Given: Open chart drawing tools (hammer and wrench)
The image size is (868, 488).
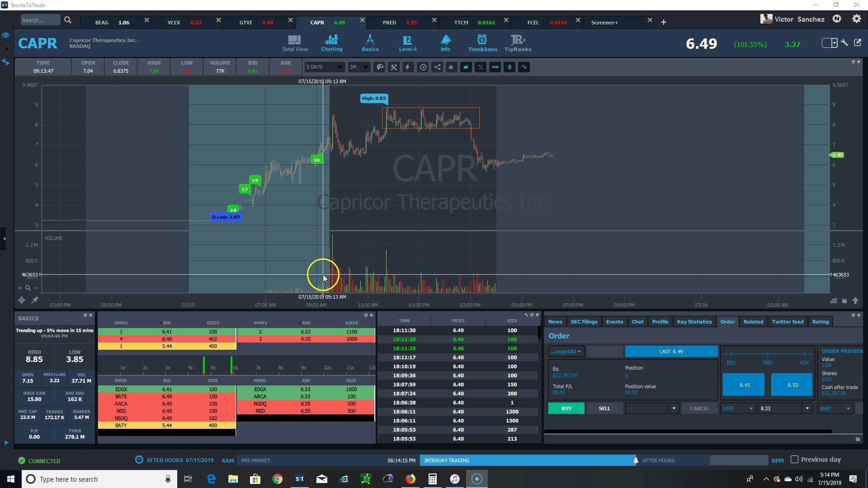Looking at the screenshot, I should point(394,67).
